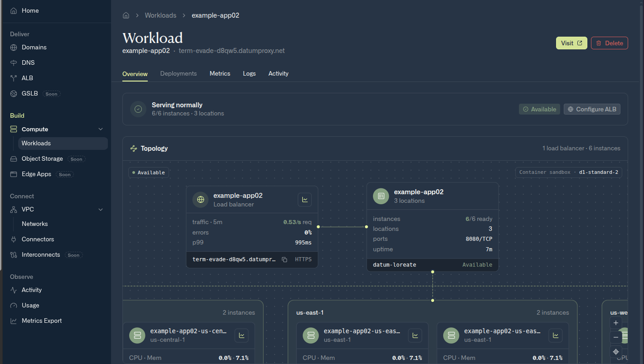This screenshot has height=364, width=644.
Task: Open Domains from the sidebar
Action: click(34, 47)
